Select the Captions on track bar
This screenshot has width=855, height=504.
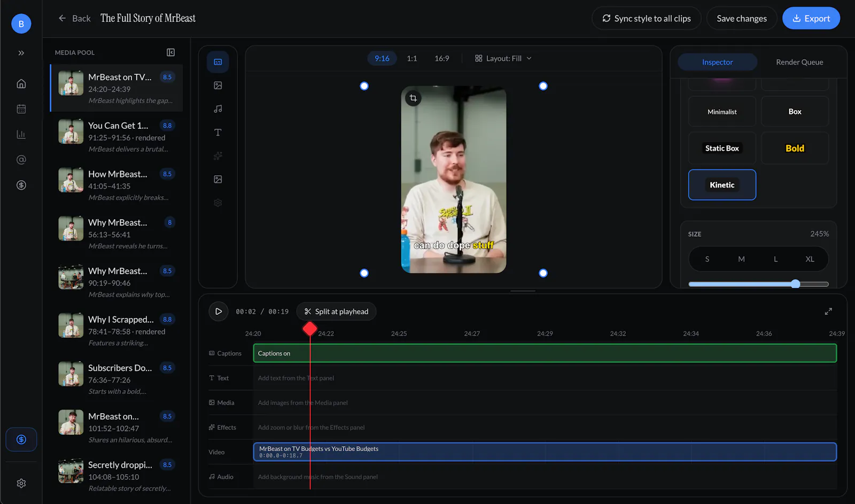(x=545, y=353)
